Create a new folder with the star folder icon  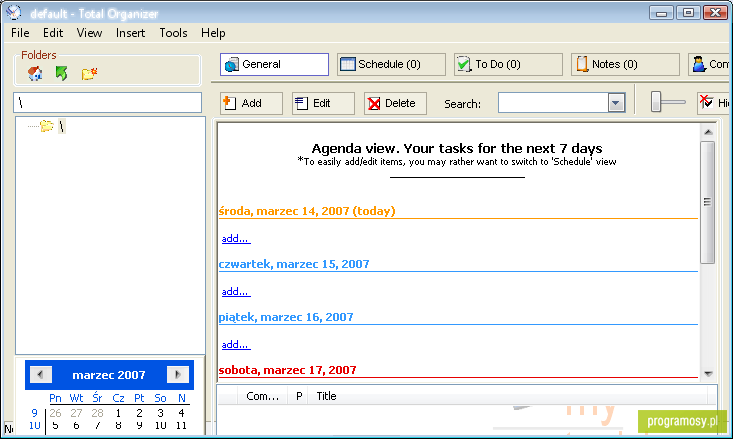point(89,73)
